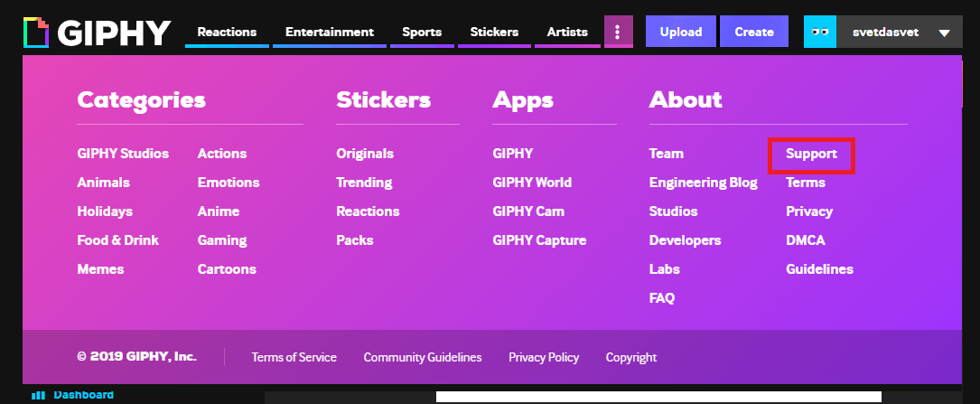Open the Actions category
Screen dimensions: 980x404
coord(222,154)
